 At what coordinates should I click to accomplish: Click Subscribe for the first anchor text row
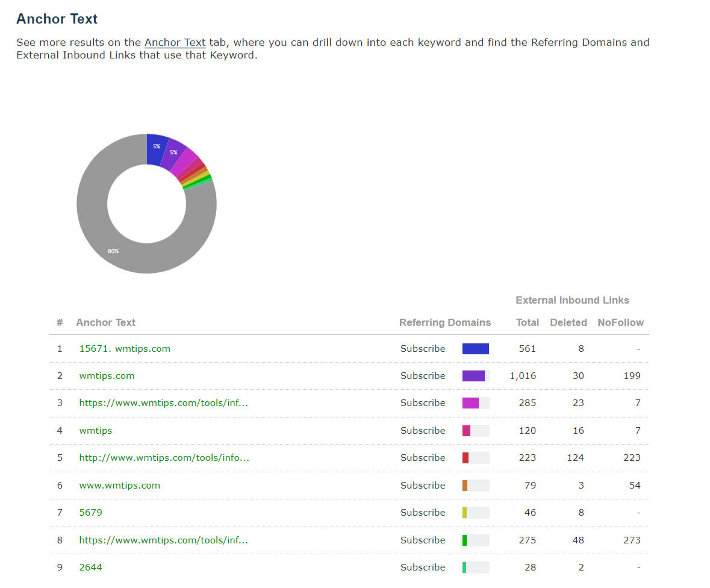[423, 348]
